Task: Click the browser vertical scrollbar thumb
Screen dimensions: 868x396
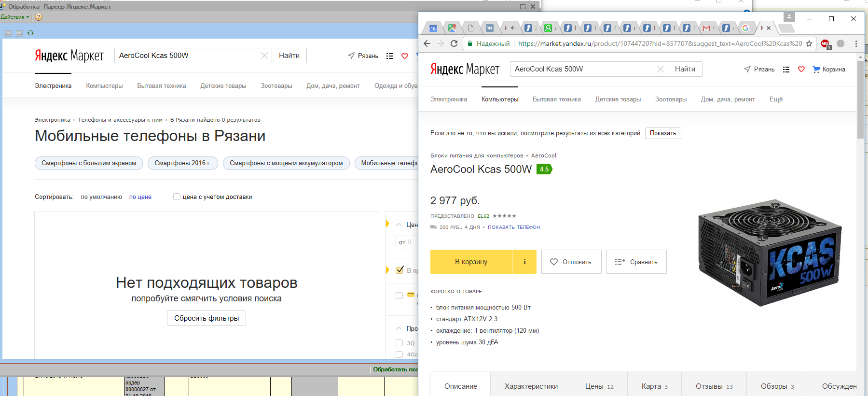Action: 860,100
